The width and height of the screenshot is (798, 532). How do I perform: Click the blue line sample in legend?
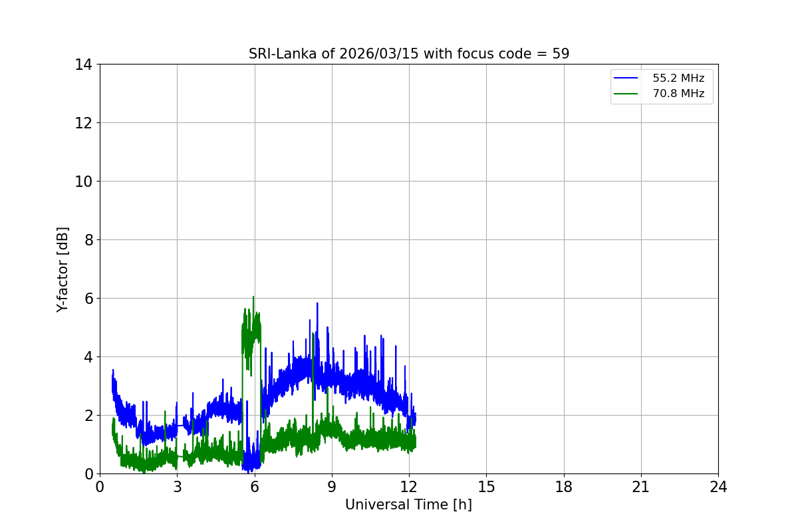point(627,78)
